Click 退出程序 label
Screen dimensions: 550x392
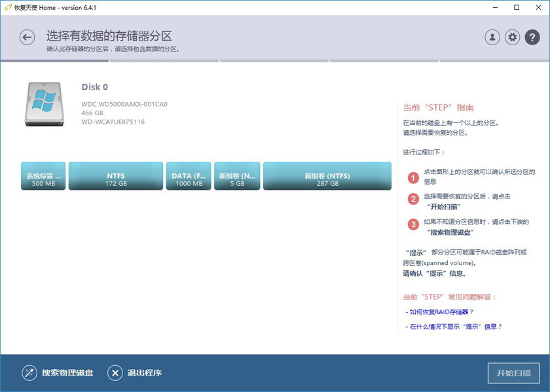(145, 373)
